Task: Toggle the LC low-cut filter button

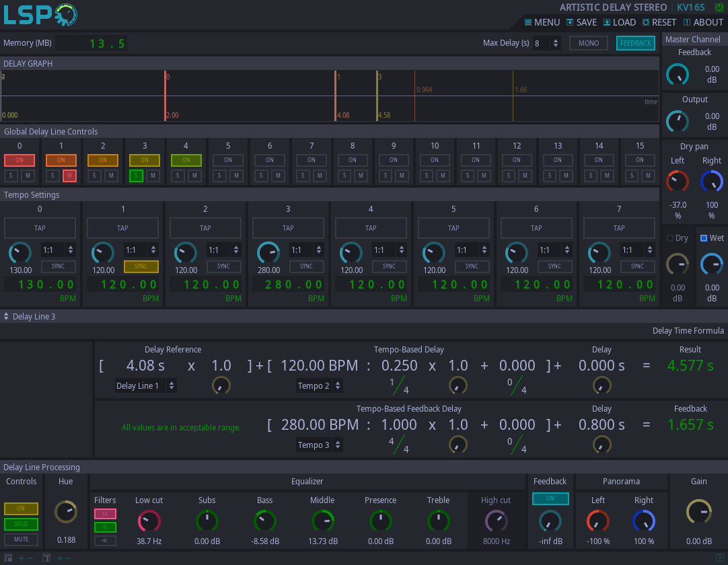Action: click(x=106, y=514)
